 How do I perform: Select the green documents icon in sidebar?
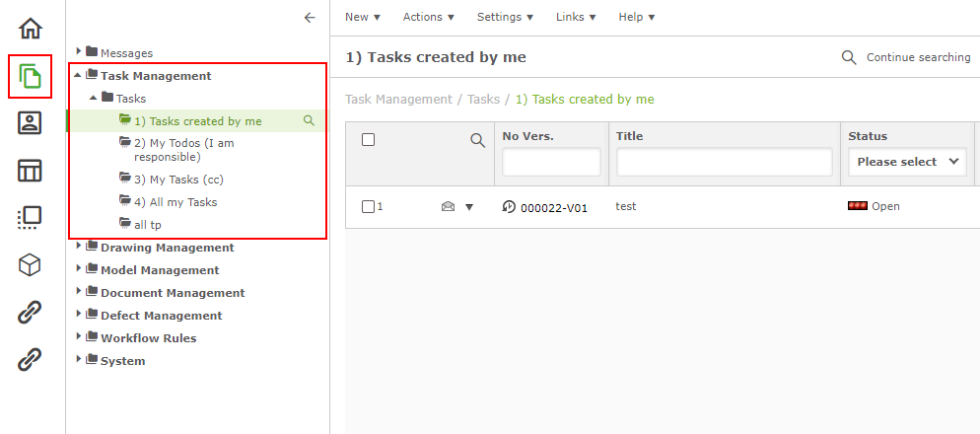tap(31, 76)
